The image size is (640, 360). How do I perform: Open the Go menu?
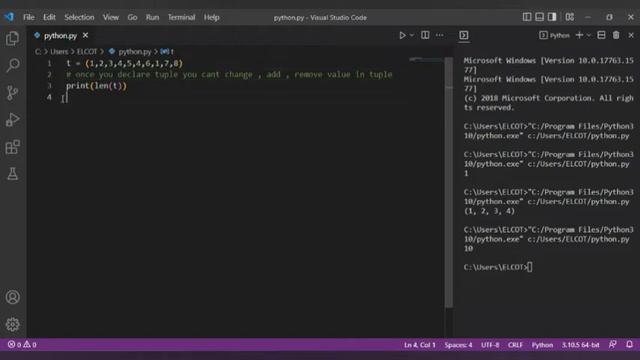point(132,17)
